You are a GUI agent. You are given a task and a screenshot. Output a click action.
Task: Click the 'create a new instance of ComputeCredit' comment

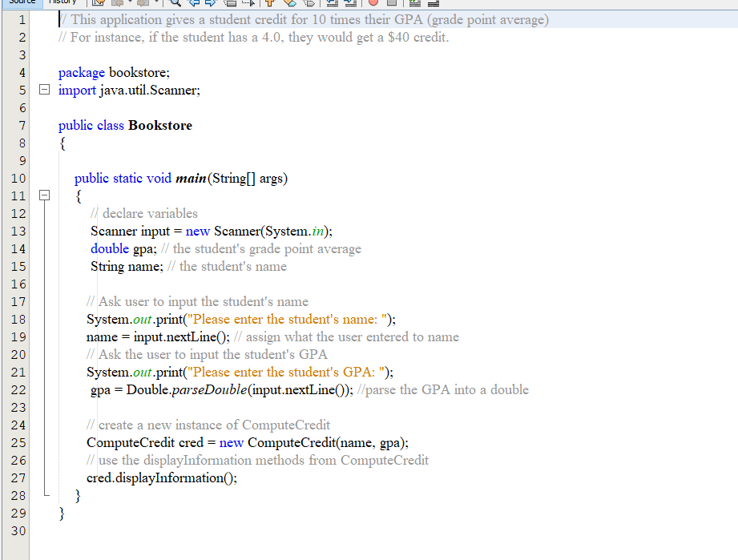click(x=208, y=425)
